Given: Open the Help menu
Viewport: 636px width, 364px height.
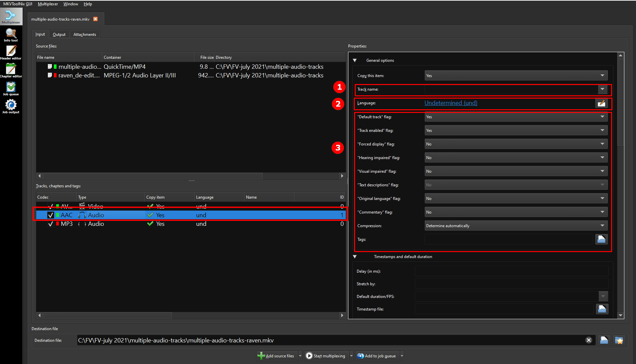Looking at the screenshot, I should pyautogui.click(x=88, y=4).
